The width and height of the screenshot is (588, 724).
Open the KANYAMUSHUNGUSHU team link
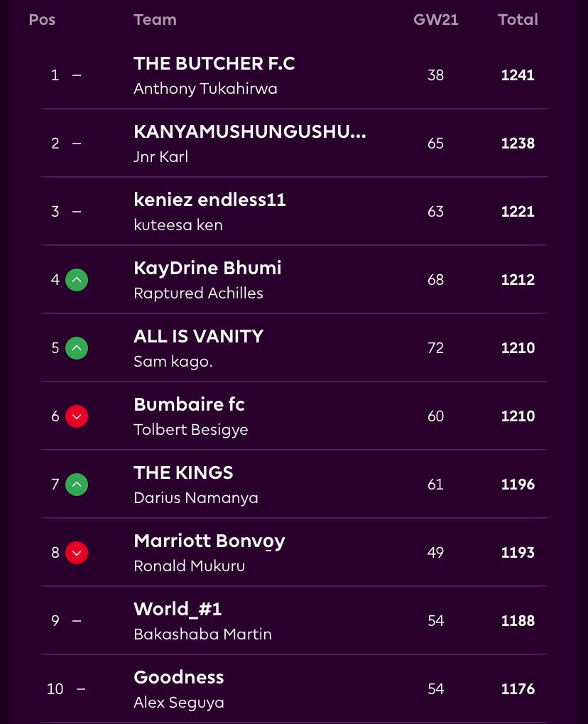[x=249, y=132]
